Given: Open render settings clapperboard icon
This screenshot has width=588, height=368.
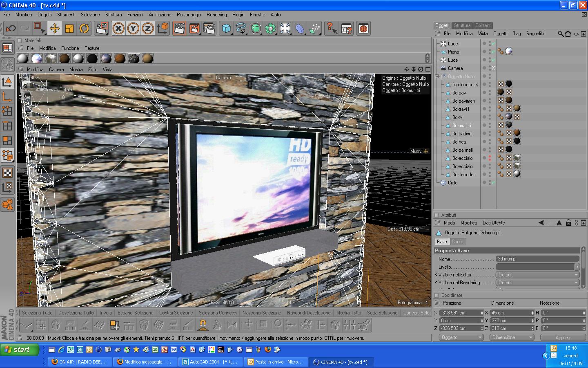Looking at the screenshot, I should tap(209, 29).
